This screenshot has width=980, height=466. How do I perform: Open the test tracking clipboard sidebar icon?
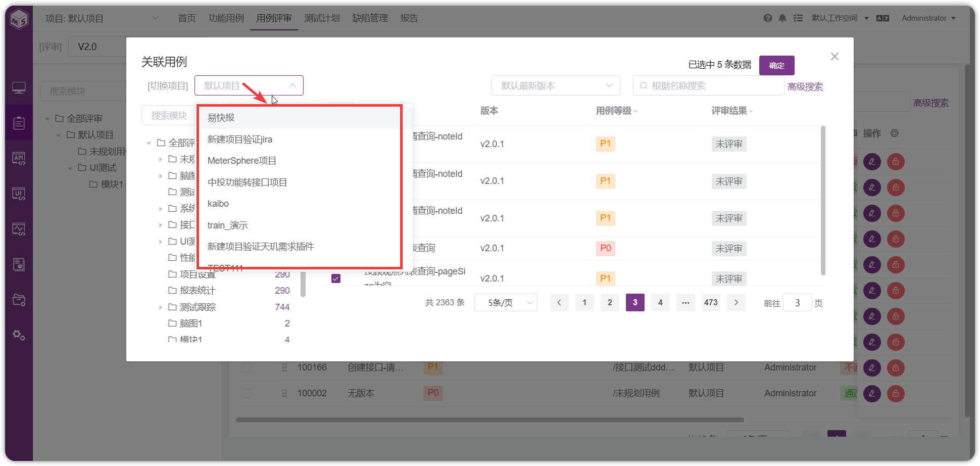[19, 123]
